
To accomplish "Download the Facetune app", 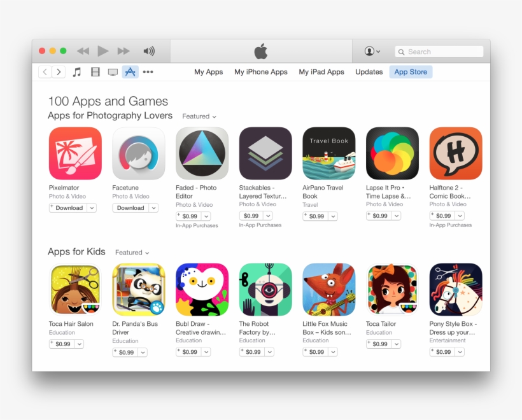I will [x=130, y=208].
